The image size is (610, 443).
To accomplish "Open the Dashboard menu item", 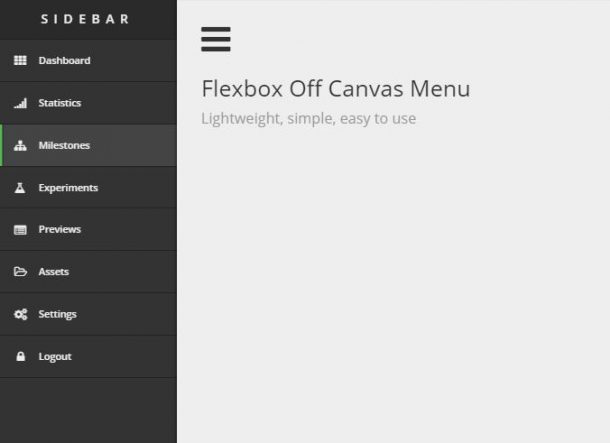I will pyautogui.click(x=88, y=61).
